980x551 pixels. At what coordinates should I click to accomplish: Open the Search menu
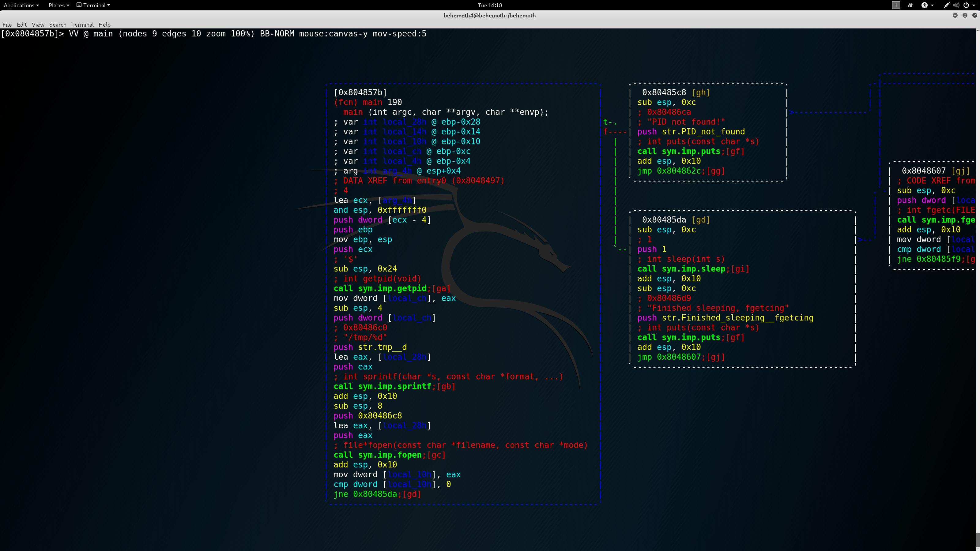(x=58, y=25)
